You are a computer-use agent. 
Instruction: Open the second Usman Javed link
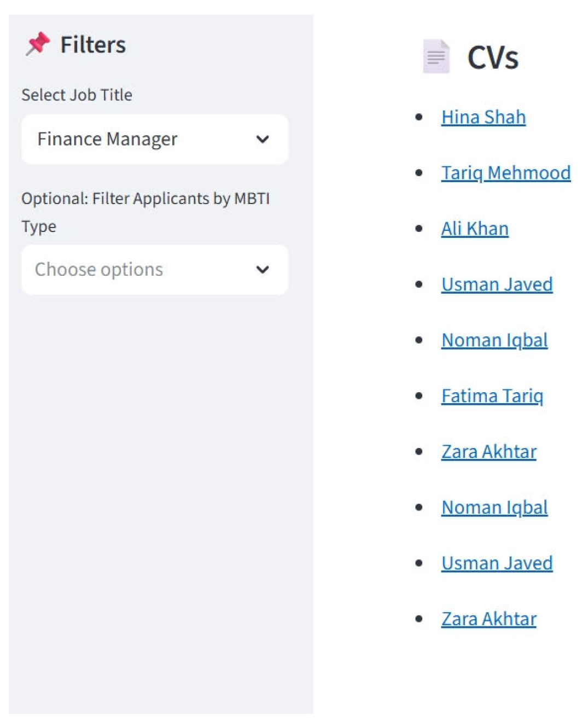tap(497, 563)
